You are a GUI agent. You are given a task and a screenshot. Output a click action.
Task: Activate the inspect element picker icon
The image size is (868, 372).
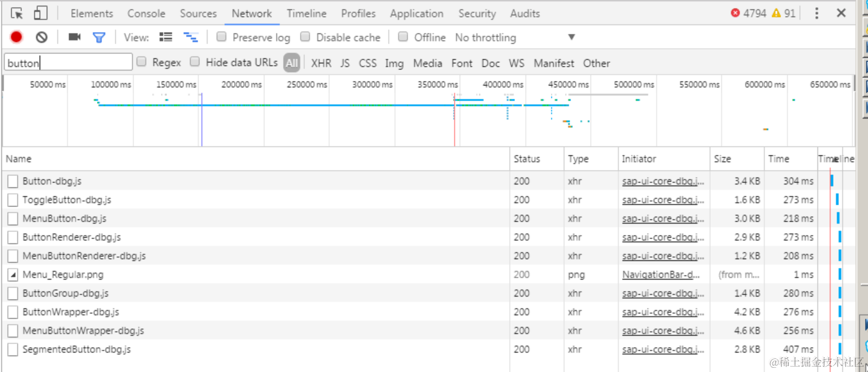coord(17,13)
